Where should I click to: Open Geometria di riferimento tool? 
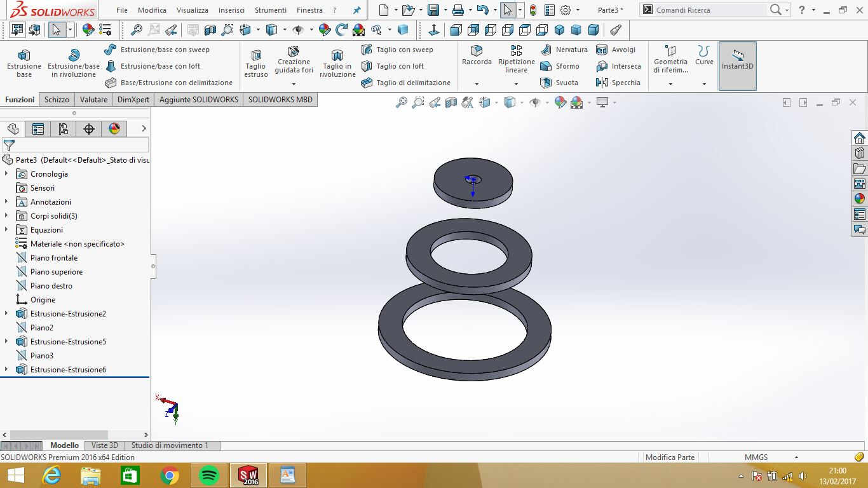[x=670, y=59]
